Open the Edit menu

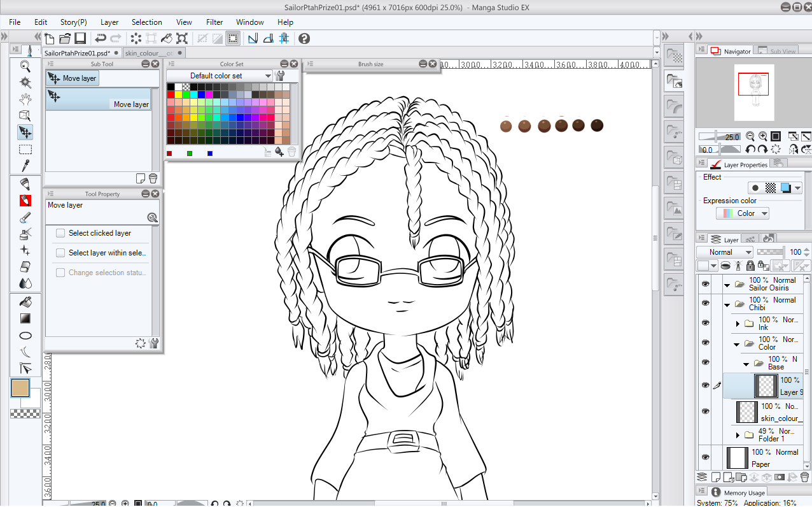(x=41, y=22)
